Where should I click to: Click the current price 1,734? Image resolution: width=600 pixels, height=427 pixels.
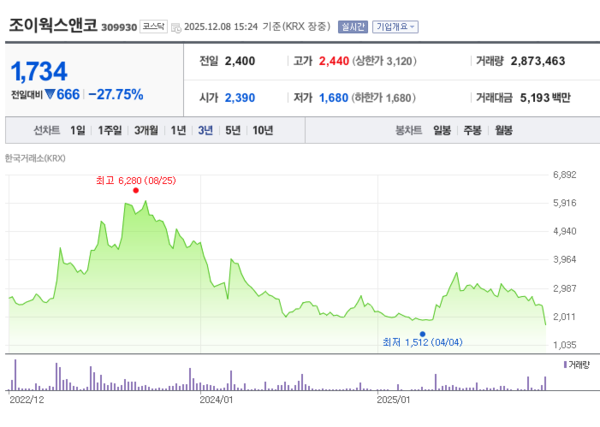pos(39,72)
